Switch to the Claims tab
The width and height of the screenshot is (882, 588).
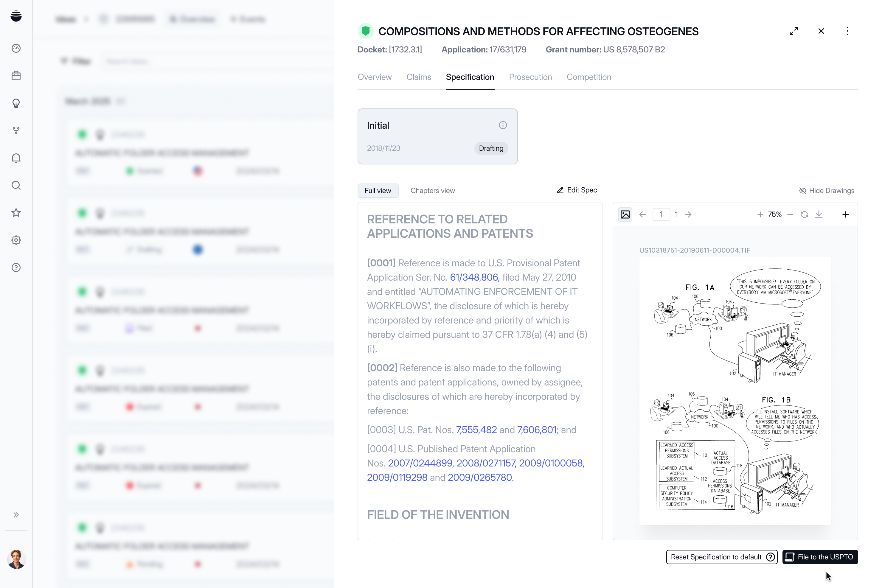click(419, 77)
